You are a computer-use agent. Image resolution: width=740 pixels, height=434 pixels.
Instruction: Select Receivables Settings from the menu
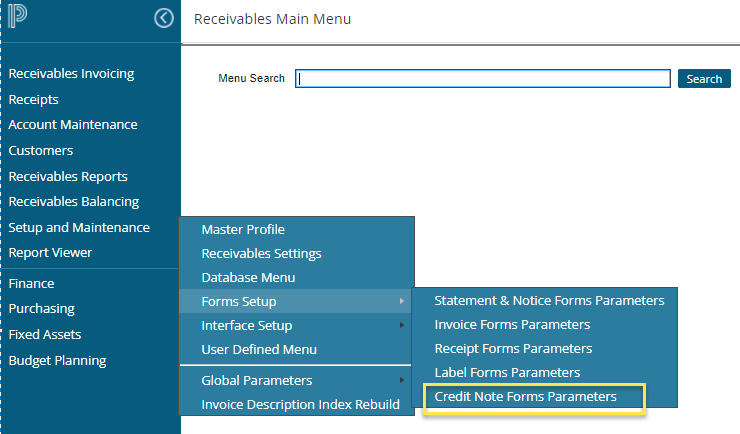click(x=261, y=253)
